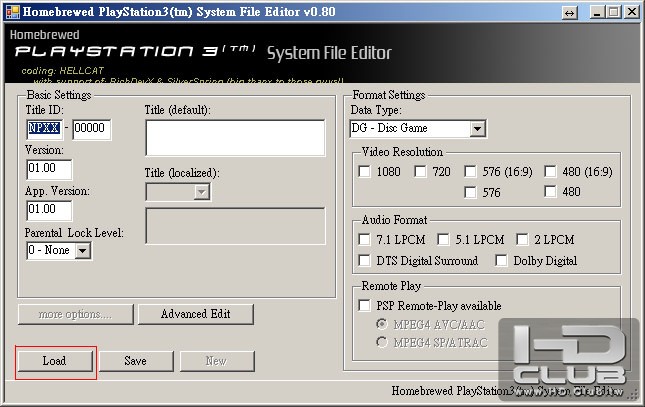
Task: Tick the 720 resolution checkbox
Action: click(420, 171)
